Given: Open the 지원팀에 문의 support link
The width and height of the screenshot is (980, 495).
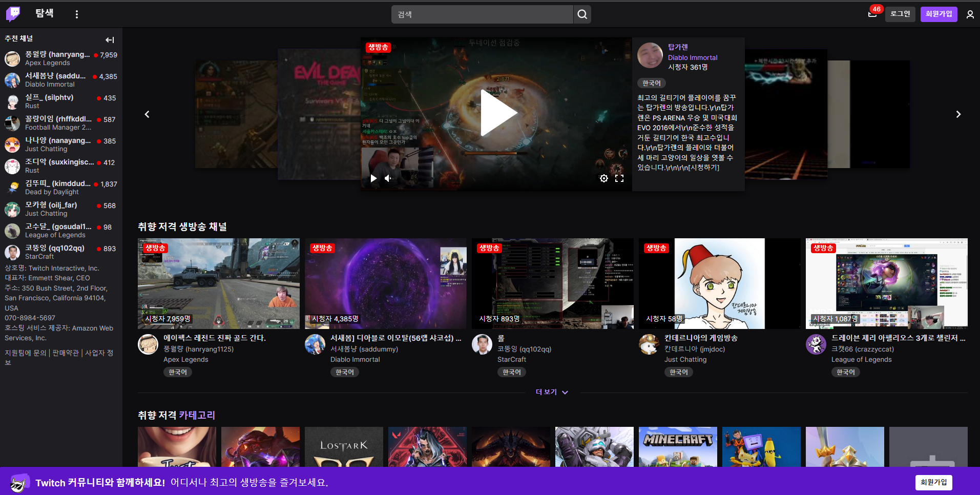Looking at the screenshot, I should click(26, 353).
